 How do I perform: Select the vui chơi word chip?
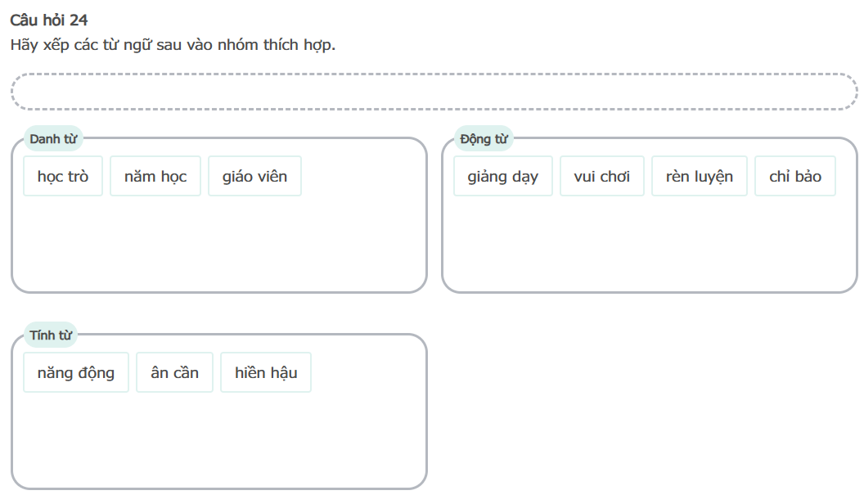click(x=602, y=176)
